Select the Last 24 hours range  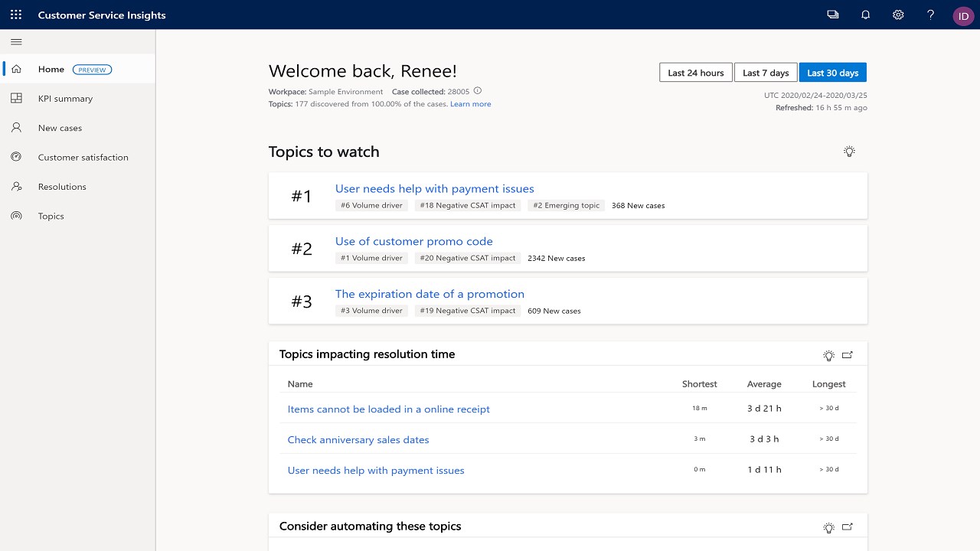tap(695, 73)
